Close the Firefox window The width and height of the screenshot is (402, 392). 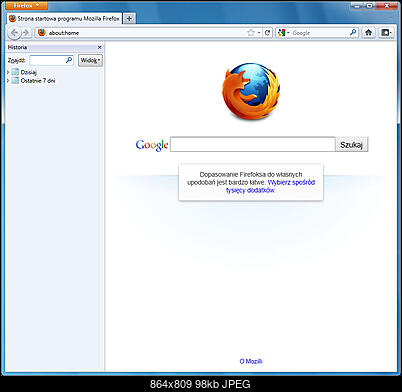pyautogui.click(x=387, y=5)
